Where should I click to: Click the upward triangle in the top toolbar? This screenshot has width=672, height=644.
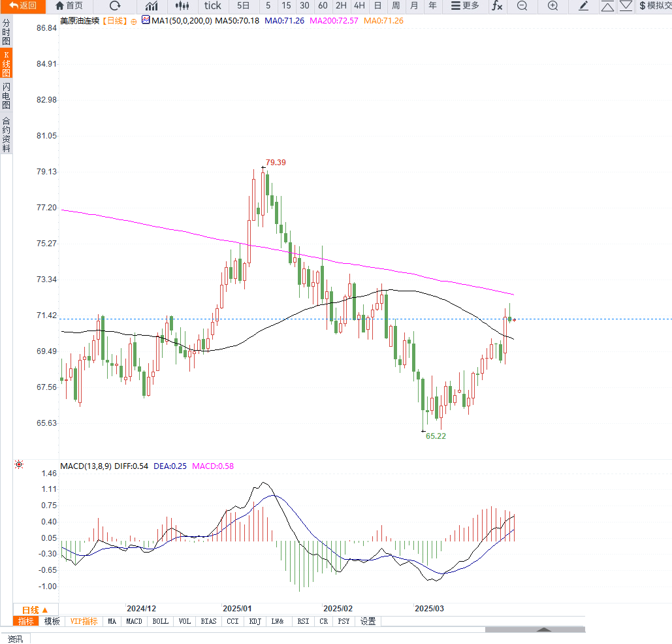[x=607, y=6]
